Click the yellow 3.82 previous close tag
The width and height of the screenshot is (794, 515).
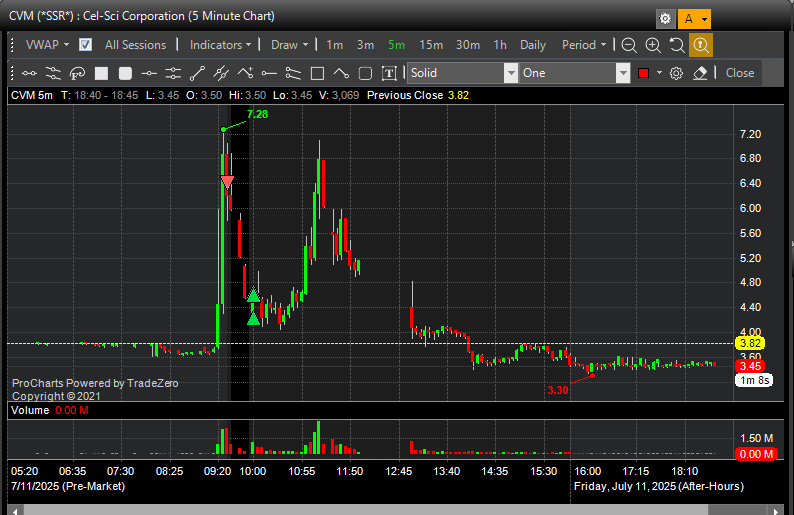(x=750, y=343)
